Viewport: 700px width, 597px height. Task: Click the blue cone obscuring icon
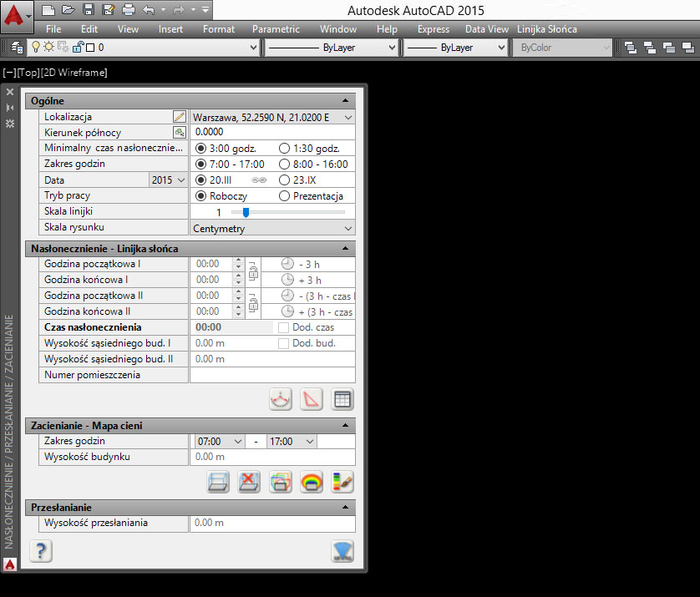tap(342, 551)
